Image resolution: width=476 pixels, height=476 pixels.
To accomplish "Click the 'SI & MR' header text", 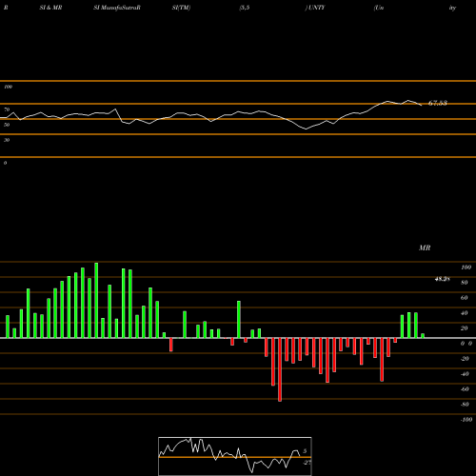I will (50, 8).
